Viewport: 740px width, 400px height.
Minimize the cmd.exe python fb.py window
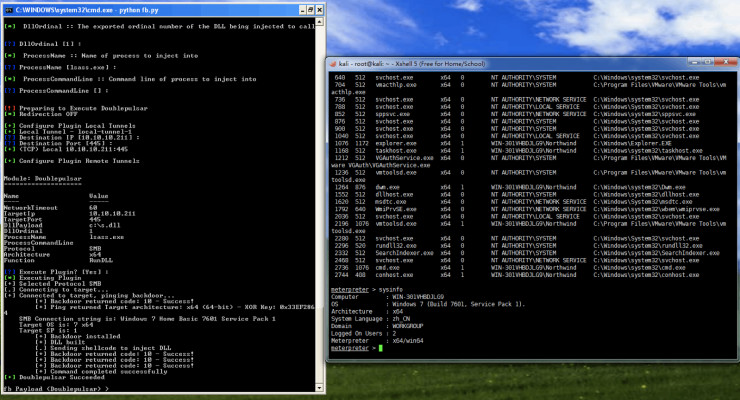coord(303,9)
